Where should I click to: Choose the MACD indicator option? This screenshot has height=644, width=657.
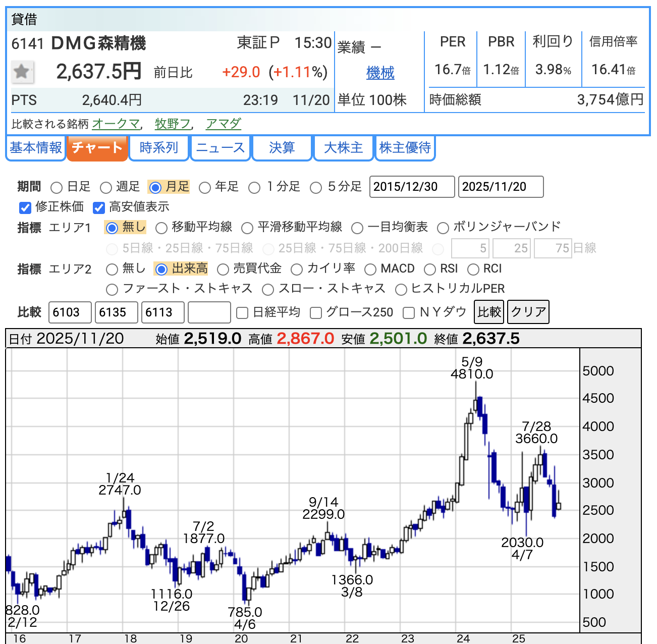point(370,270)
